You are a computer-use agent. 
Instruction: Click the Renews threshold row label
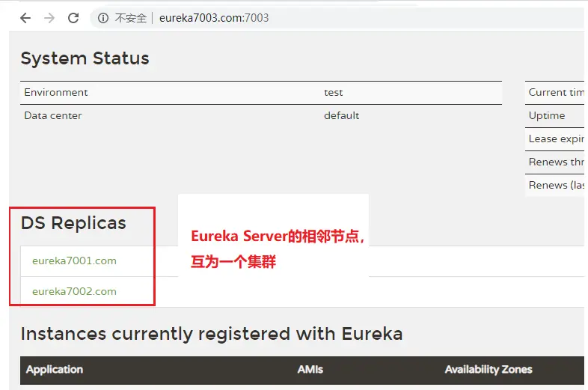click(x=556, y=162)
